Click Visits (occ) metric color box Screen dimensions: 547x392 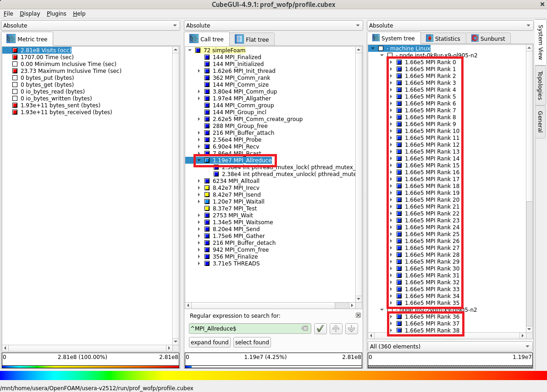pos(15,50)
